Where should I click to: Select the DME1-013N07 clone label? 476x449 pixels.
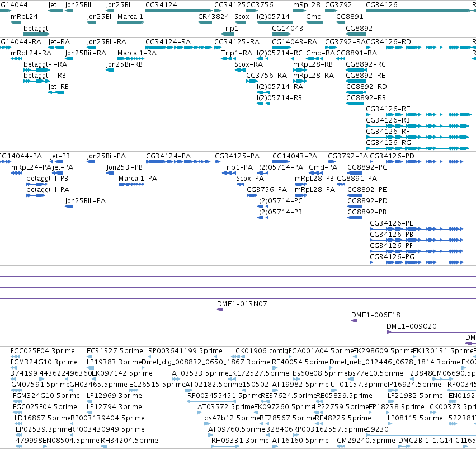[x=242, y=304]
